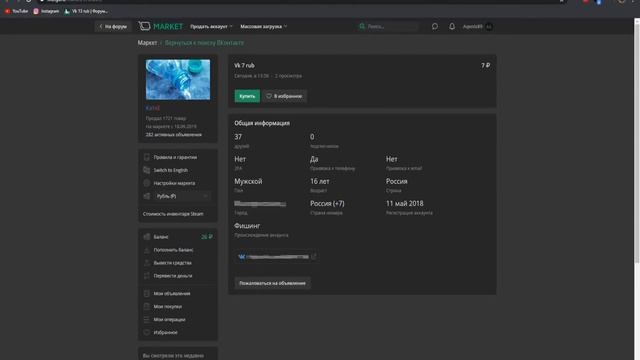The image size is (640, 360).
Task: Click the Vk 7 rub listing title
Action: click(x=244, y=65)
